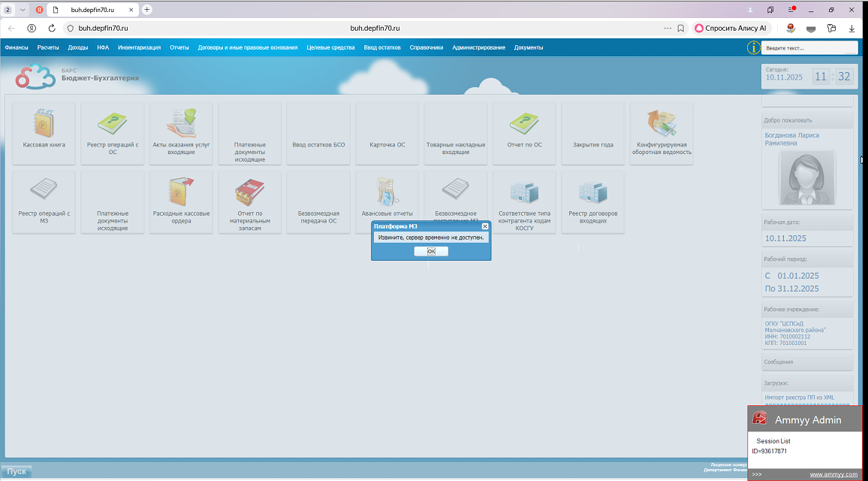Click user name Богданова Лариса Рамилевна
This screenshot has width=868, height=481.
click(x=792, y=139)
